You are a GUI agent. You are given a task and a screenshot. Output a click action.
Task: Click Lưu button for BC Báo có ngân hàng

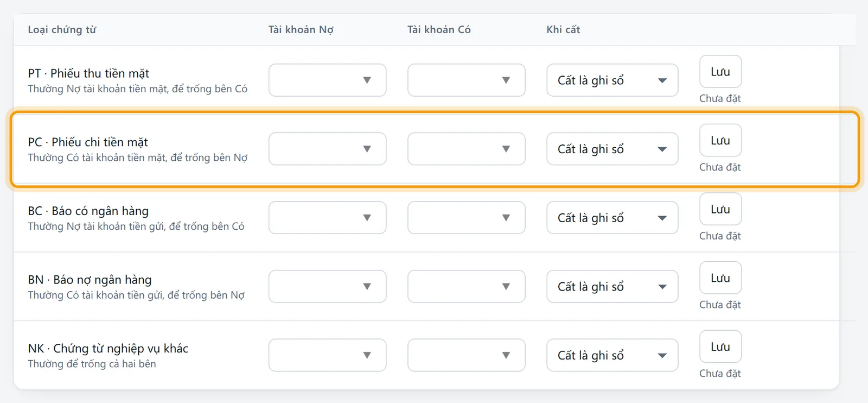coord(720,209)
